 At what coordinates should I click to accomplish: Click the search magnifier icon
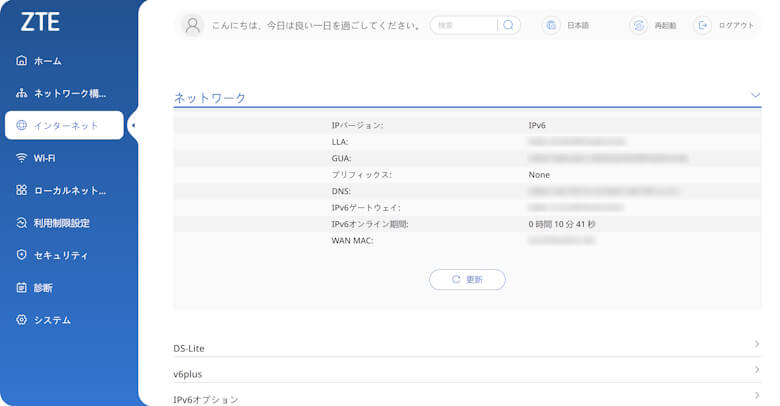[x=508, y=25]
